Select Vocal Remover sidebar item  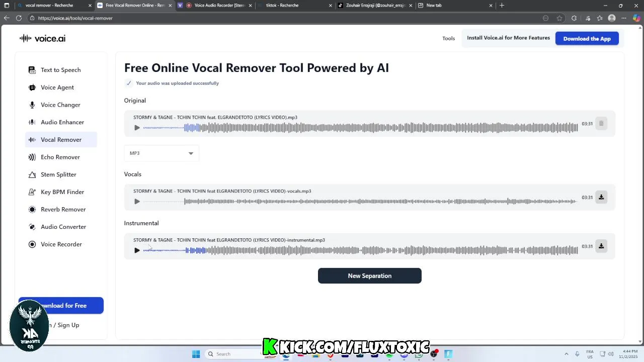[60, 140]
